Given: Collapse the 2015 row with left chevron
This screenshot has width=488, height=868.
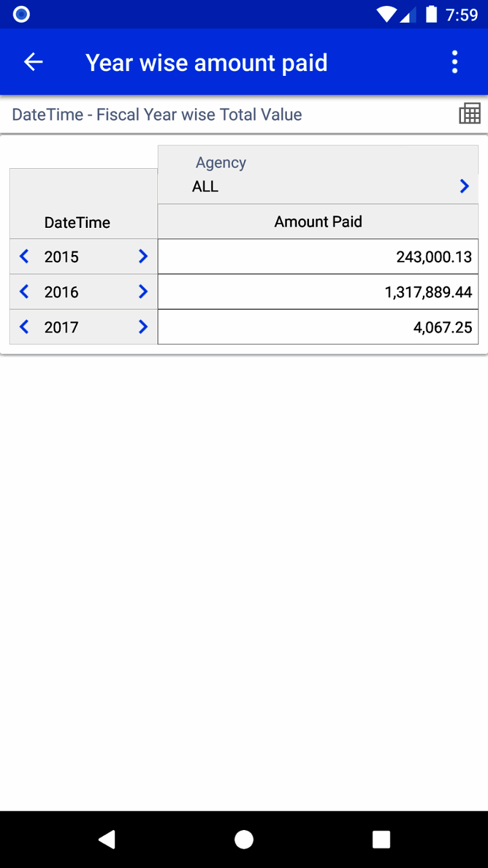Looking at the screenshot, I should click(x=23, y=256).
